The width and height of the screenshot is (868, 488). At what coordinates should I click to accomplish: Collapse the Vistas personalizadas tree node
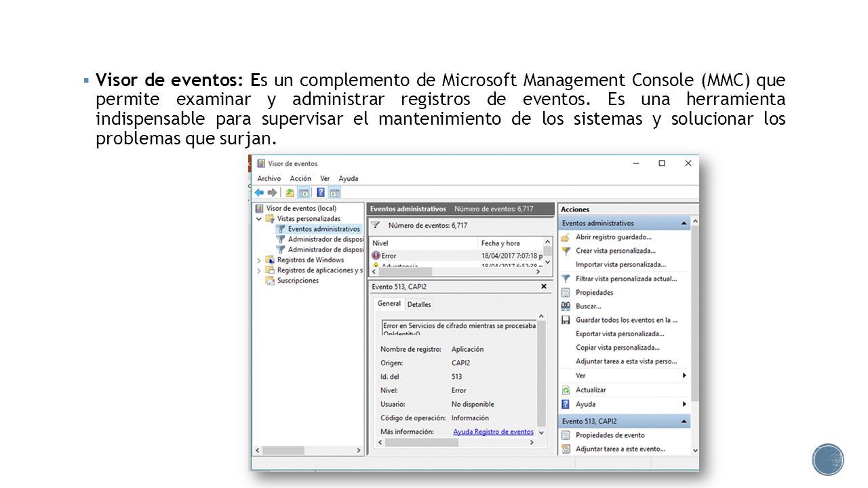[x=259, y=219]
